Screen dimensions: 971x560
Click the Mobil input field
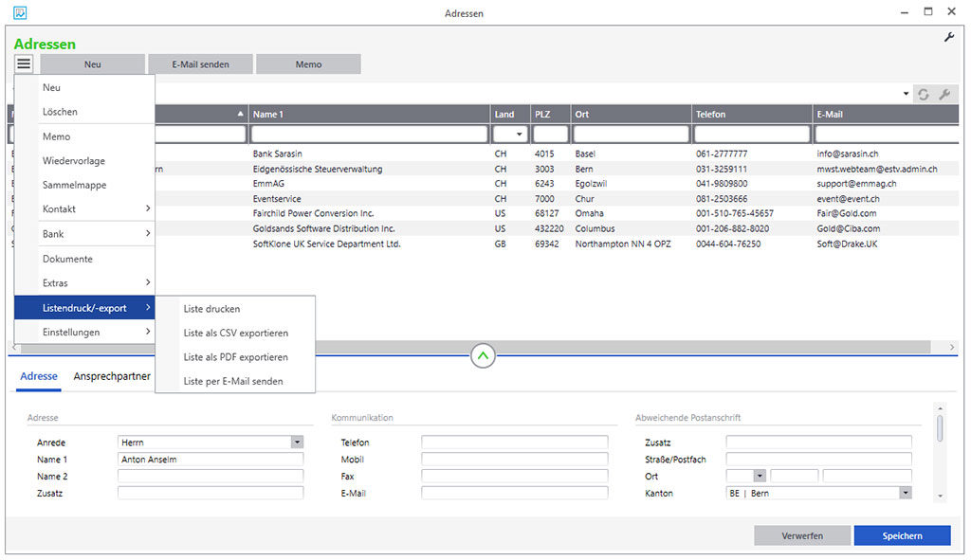(x=515, y=460)
